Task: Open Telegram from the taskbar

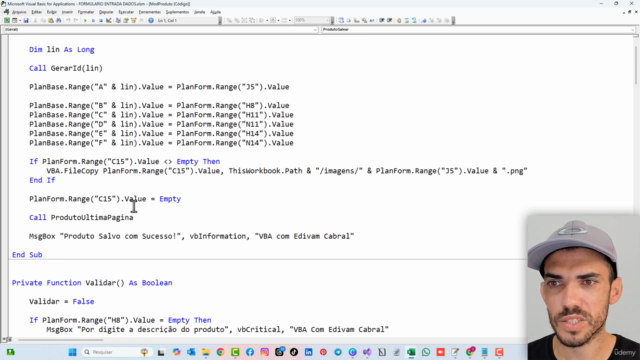Action: pyautogui.click(x=338, y=352)
